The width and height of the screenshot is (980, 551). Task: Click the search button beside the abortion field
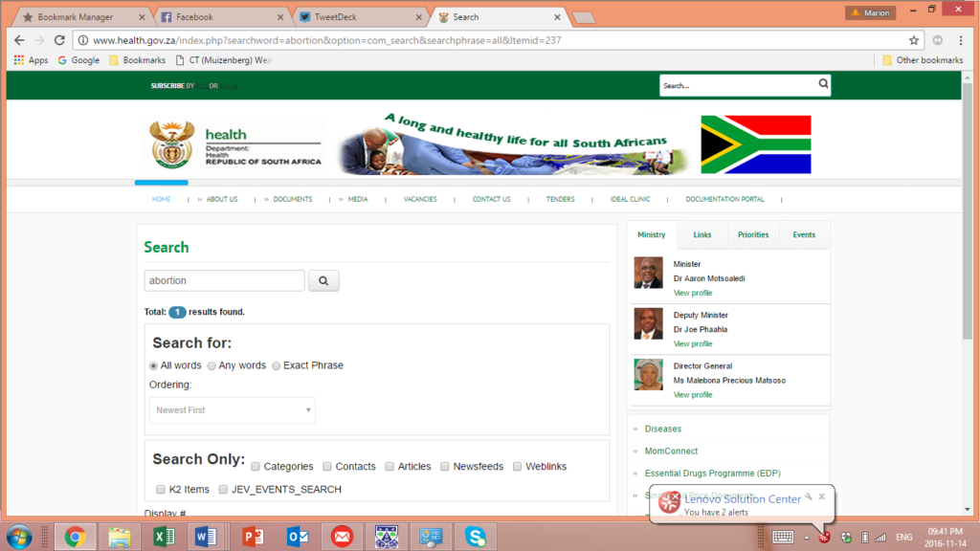tap(323, 281)
